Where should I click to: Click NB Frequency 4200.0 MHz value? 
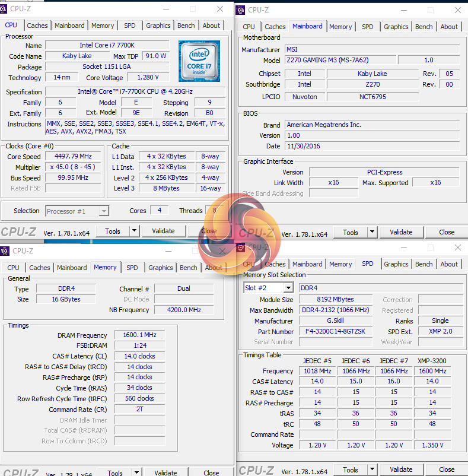(184, 310)
